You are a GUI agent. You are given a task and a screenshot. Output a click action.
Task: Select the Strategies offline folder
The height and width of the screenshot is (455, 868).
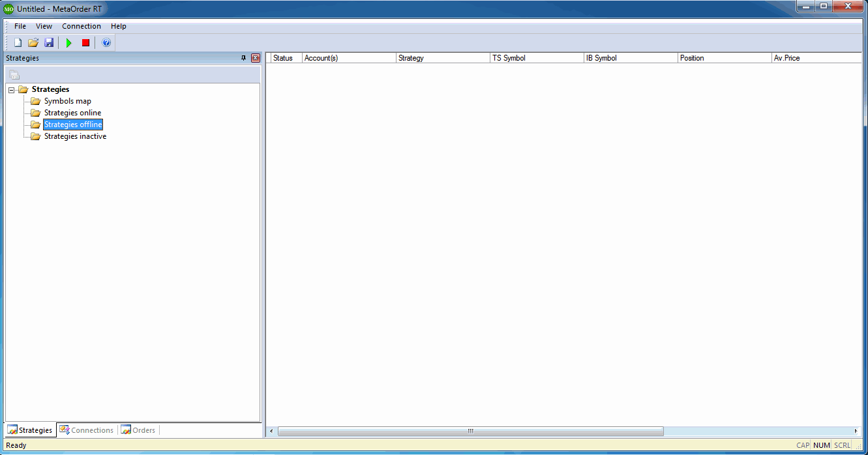pos(73,125)
